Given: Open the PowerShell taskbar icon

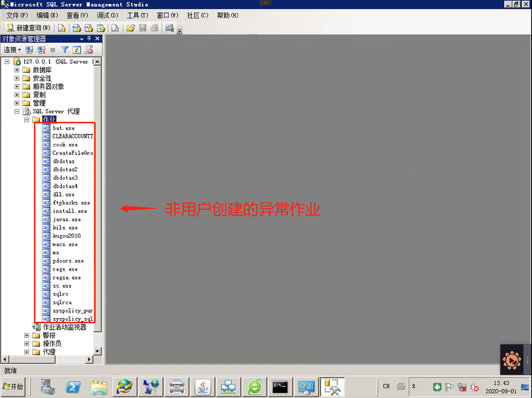Looking at the screenshot, I should (x=73, y=387).
